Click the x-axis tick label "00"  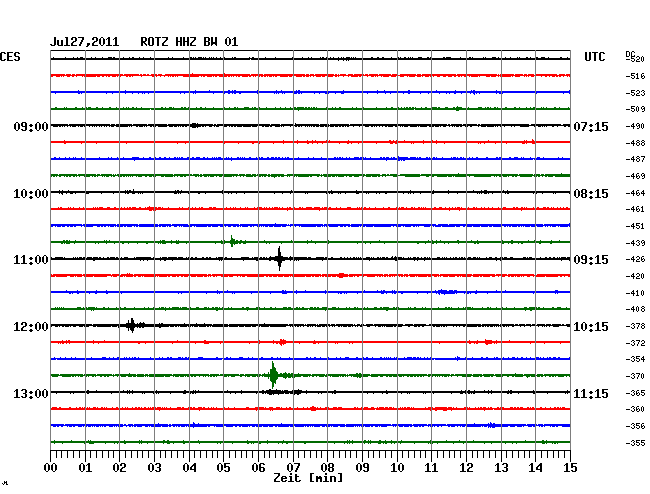tap(51, 468)
